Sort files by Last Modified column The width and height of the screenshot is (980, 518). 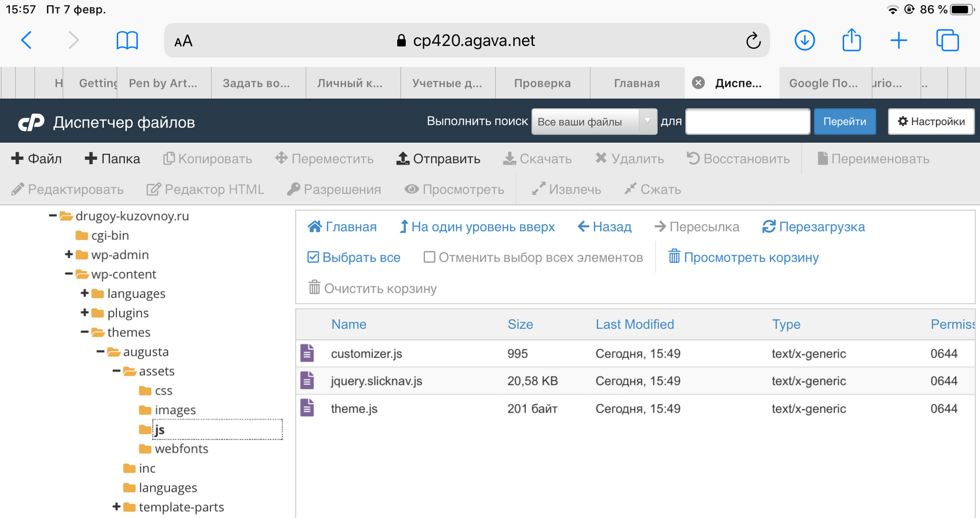pyautogui.click(x=635, y=324)
